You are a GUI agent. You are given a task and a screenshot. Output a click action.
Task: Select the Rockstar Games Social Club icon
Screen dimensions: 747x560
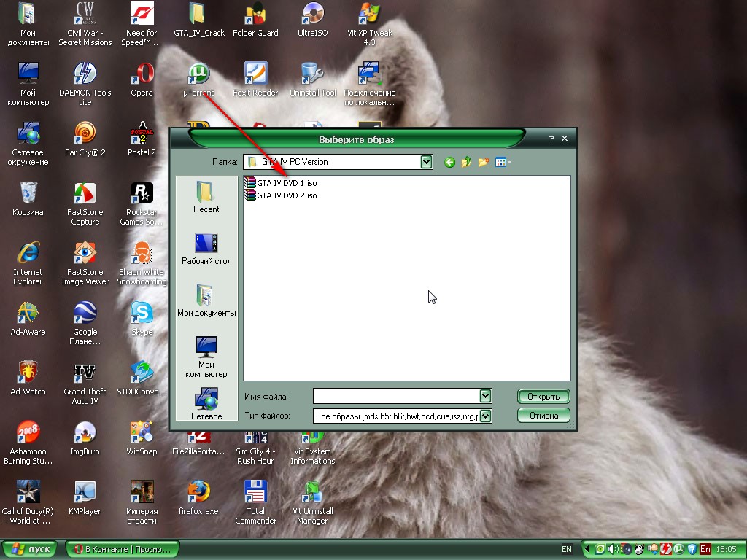tap(142, 204)
